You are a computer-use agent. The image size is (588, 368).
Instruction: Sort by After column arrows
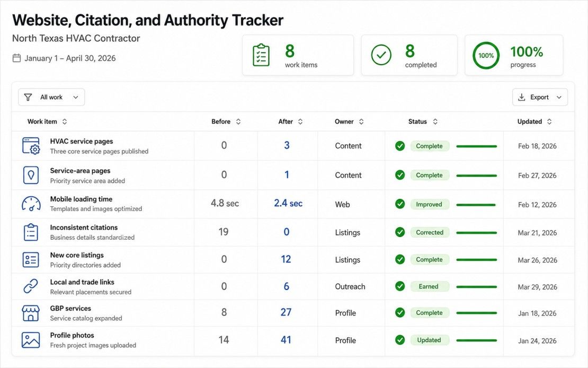(300, 121)
